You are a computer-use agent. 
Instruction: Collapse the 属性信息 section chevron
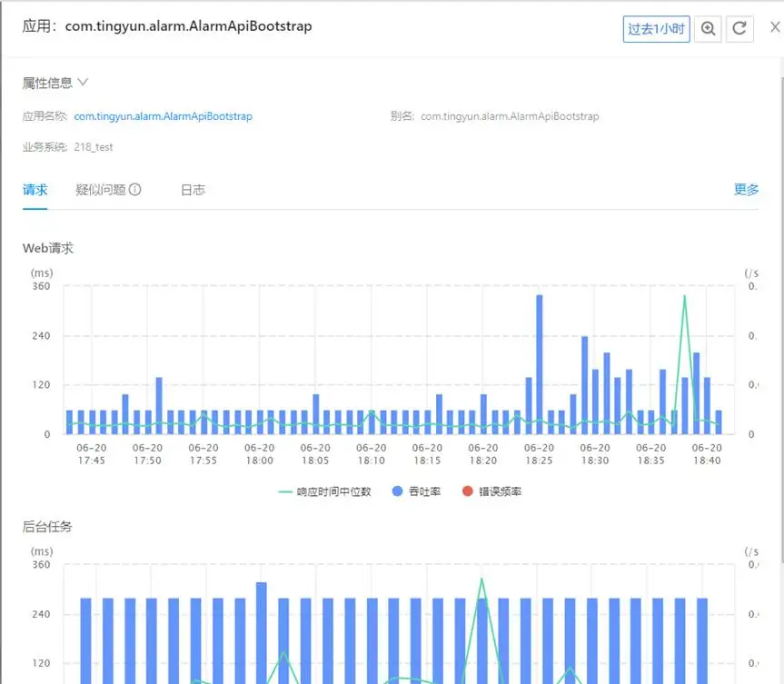(x=84, y=83)
